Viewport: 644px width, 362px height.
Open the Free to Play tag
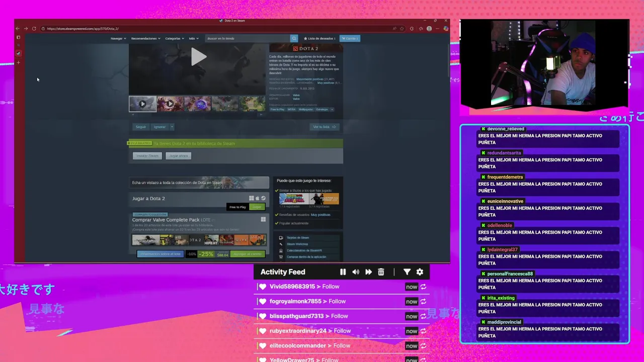click(277, 109)
